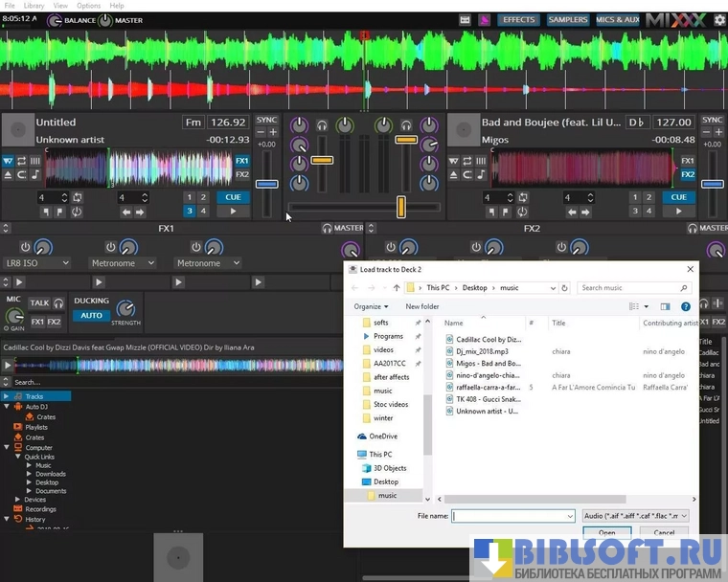
Task: Toggle the ducking AUTO button
Action: coord(91,316)
